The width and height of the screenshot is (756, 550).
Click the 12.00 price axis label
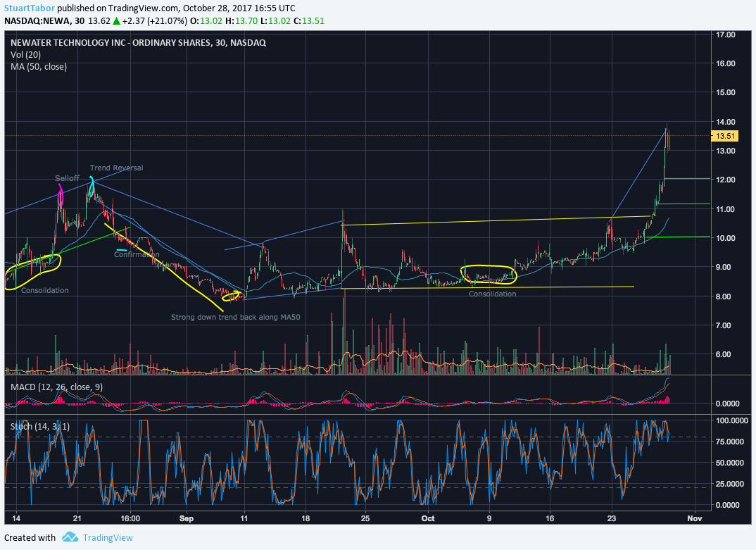point(726,180)
